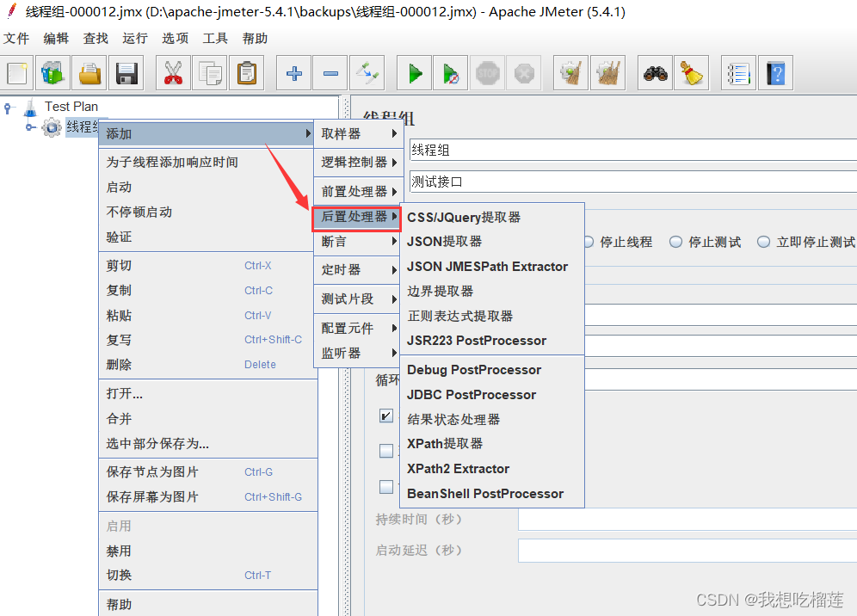Image resolution: width=857 pixels, height=616 pixels.
Task: Open the 工具 menu
Action: [215, 38]
